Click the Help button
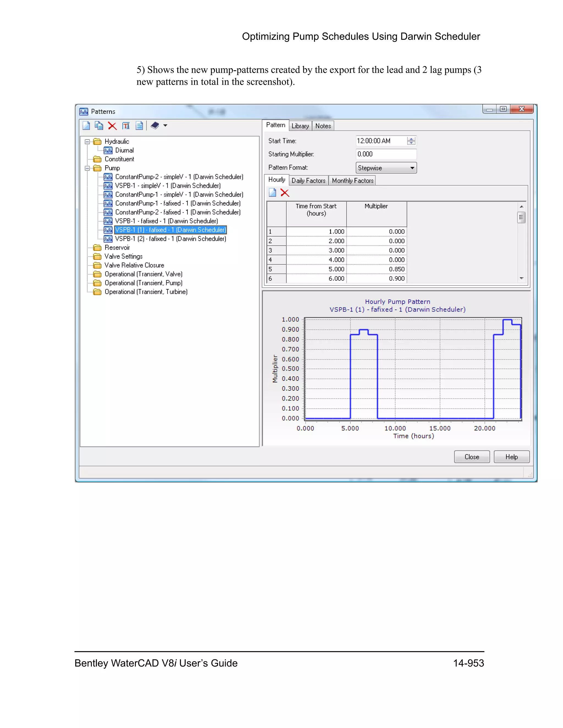Screen dimensions: 563x728 tap(511, 457)
